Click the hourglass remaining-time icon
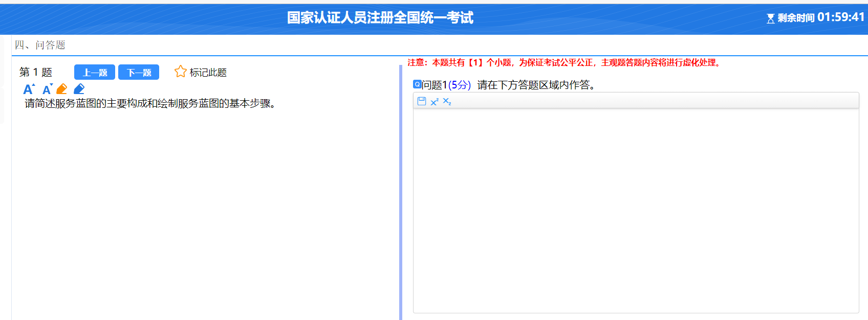868x320 pixels. (x=770, y=18)
